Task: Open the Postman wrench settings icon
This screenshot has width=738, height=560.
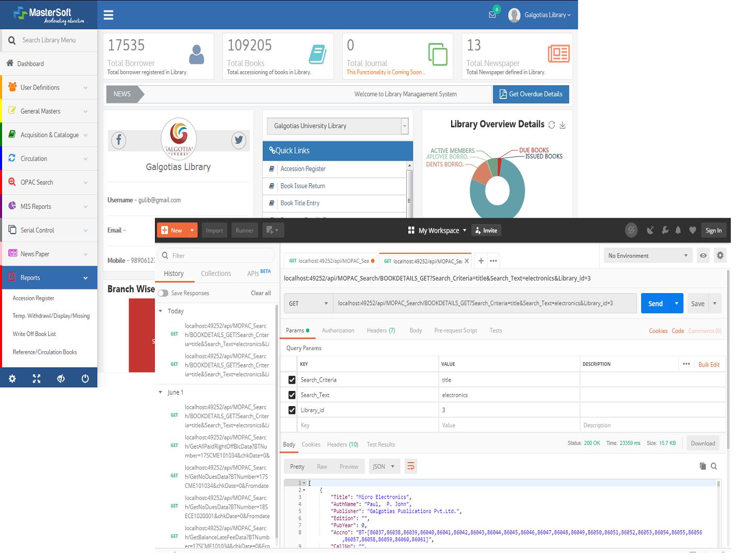Action: (x=665, y=230)
